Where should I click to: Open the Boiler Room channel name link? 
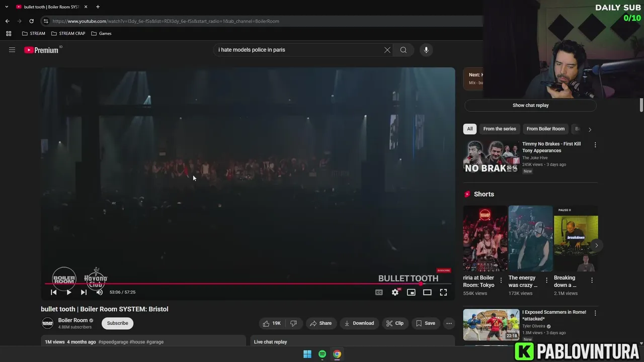click(72, 320)
